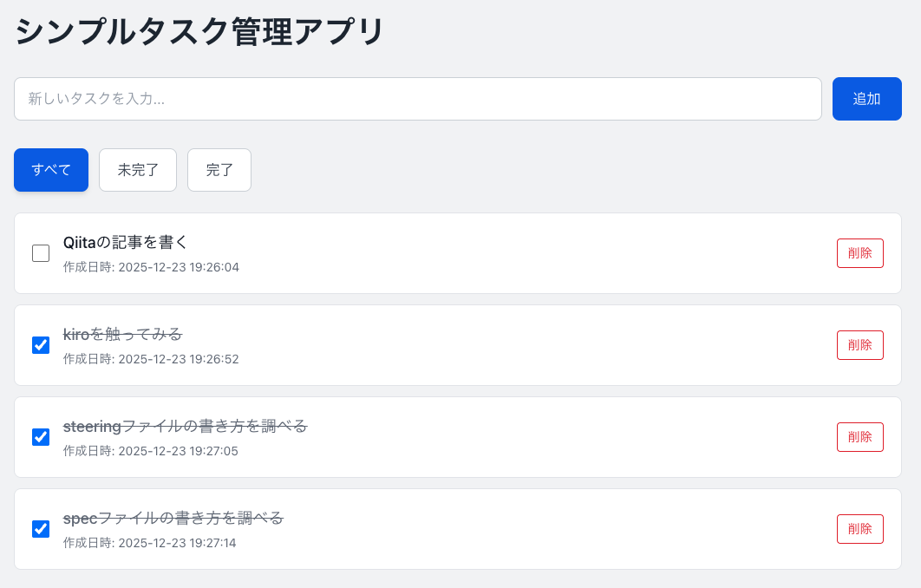The width and height of the screenshot is (921, 588).
Task: Click the new task input field
Action: (417, 99)
